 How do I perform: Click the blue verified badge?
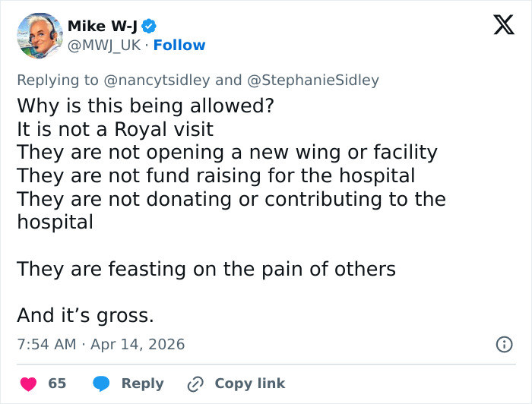148,26
